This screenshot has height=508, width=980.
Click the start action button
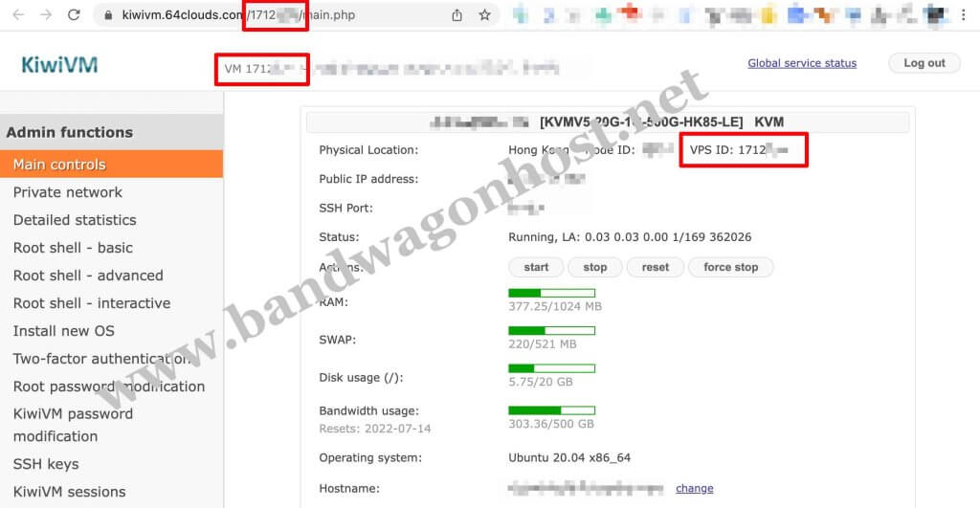point(536,268)
